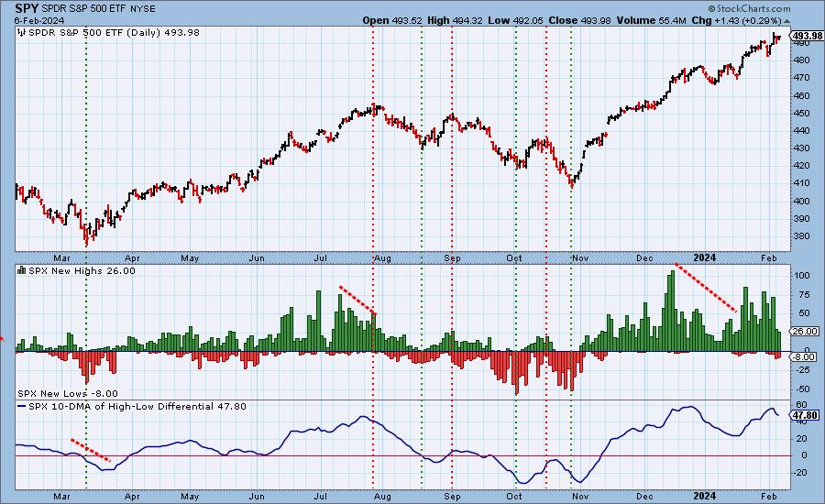Click the 493.98 last price tag on the price axis
This screenshot has height=504, width=825.
click(x=807, y=36)
